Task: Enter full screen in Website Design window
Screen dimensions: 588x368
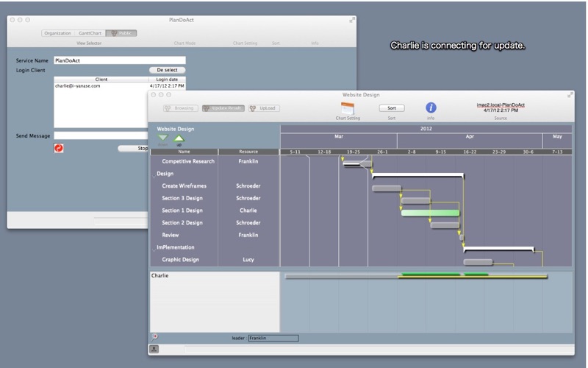Action: coord(570,95)
